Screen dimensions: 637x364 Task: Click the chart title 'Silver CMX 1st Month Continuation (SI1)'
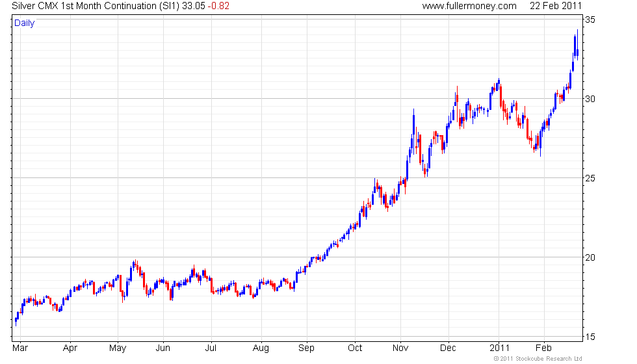96,6
